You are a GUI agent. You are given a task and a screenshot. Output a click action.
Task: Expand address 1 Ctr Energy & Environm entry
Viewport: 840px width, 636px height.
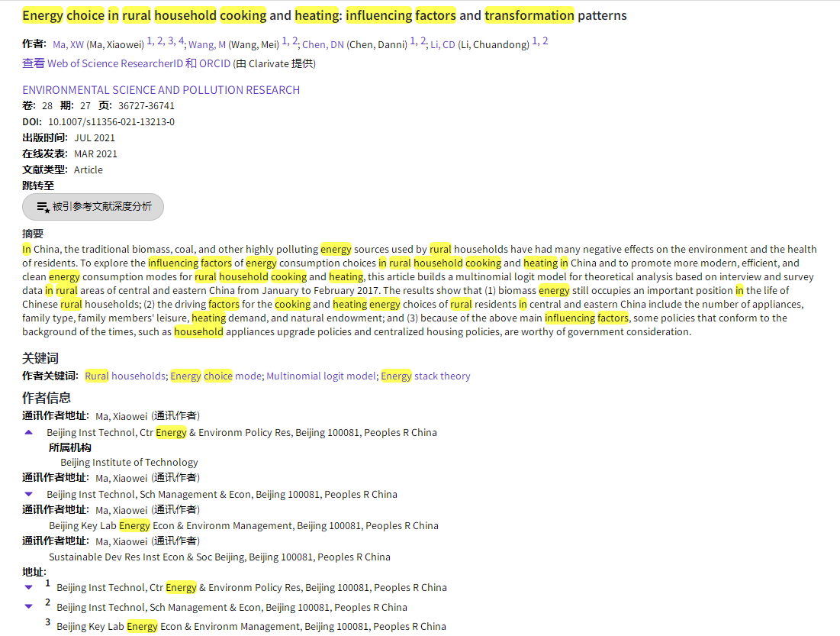[x=29, y=587]
